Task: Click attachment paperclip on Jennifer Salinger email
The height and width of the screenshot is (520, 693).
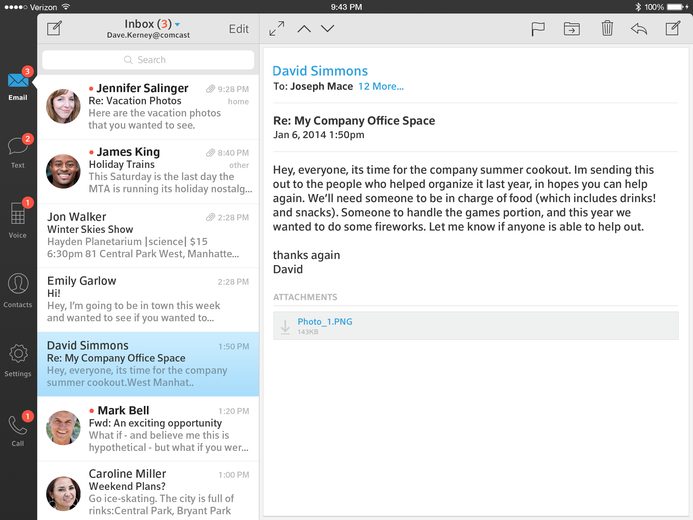Action: coord(210,89)
